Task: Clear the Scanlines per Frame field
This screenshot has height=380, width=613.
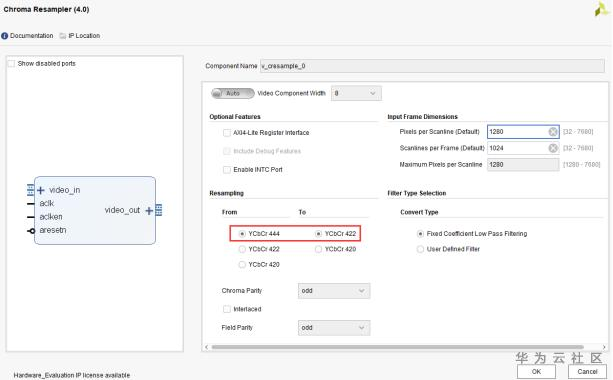Action: click(553, 148)
